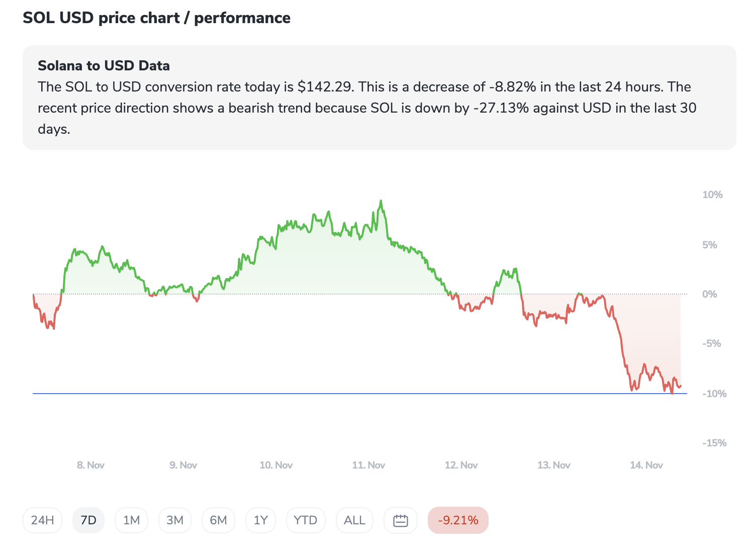Click the -9.21% performance badge

pos(458,520)
